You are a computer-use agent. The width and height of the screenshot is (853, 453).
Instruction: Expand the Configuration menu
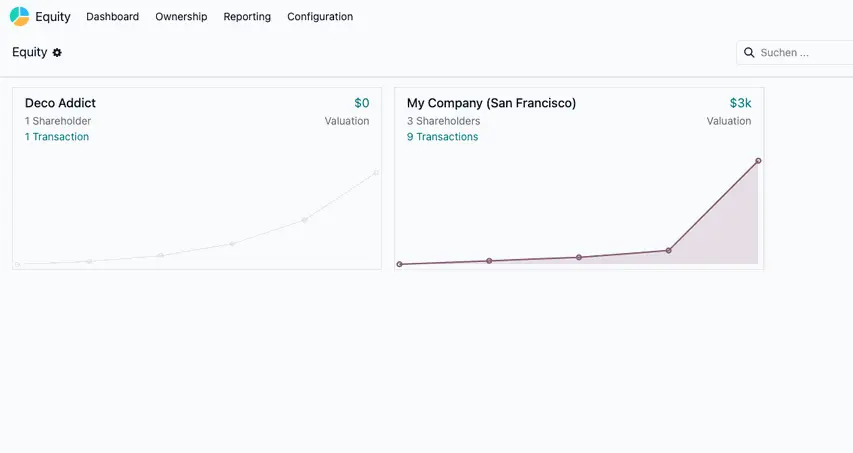(x=320, y=17)
